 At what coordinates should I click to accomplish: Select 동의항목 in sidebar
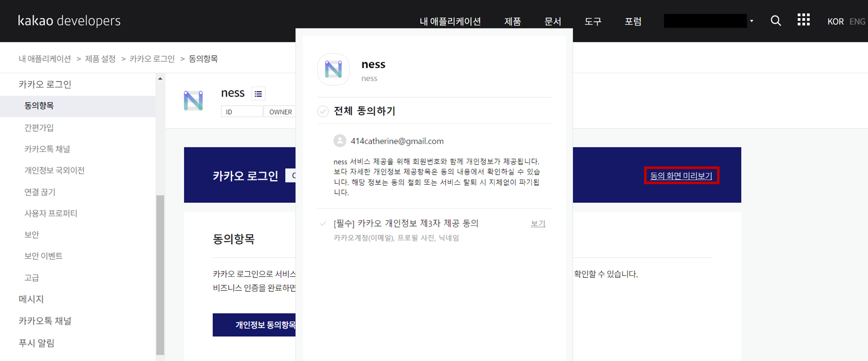click(x=78, y=106)
